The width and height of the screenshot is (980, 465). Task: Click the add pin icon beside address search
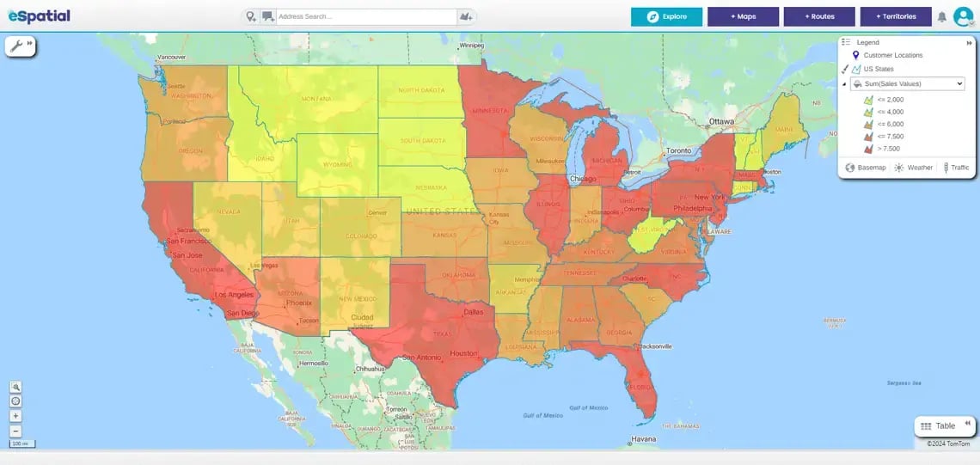[251, 16]
